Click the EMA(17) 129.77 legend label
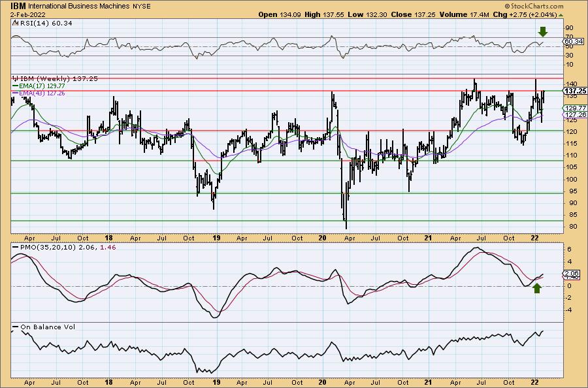Screen dimensions: 588x388 point(42,86)
